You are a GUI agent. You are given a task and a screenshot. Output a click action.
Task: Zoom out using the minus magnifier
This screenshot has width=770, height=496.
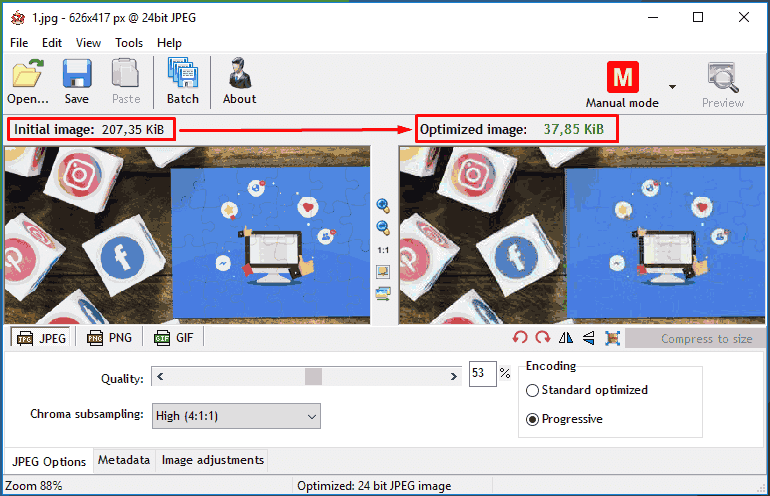pos(383,228)
